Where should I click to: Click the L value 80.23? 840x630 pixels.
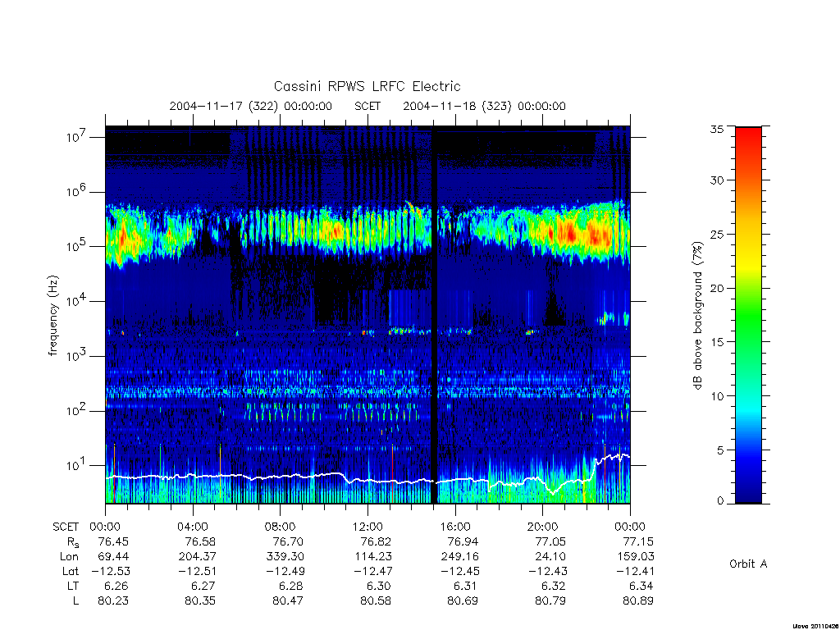click(x=113, y=601)
